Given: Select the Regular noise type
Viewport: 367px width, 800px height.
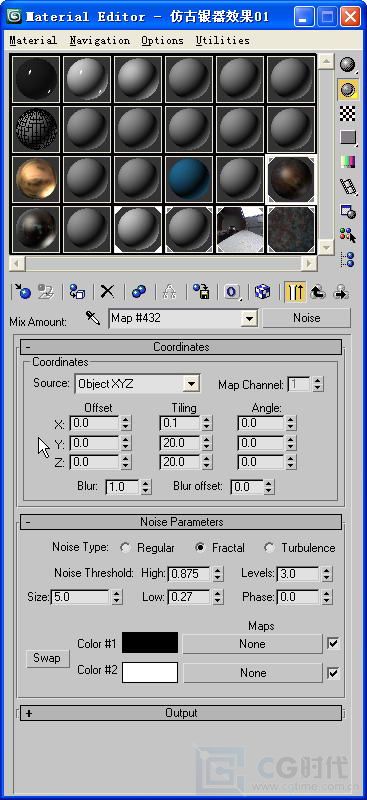Looking at the screenshot, I should [x=125, y=548].
